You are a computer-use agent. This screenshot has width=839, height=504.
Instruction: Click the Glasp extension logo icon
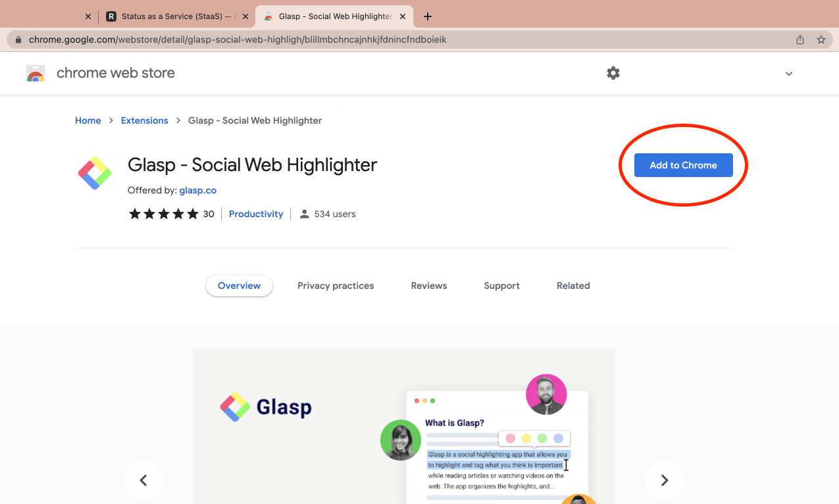(95, 173)
